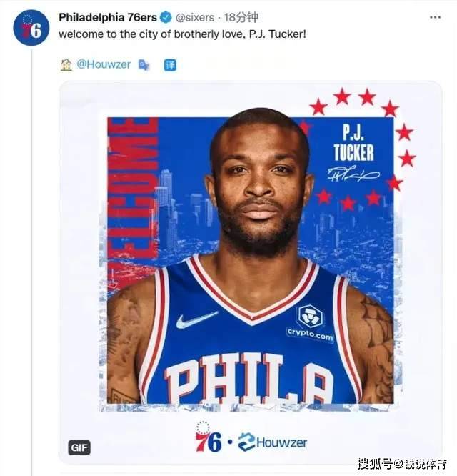Open the three-dot more options menu
This screenshot has height=476, width=457.
435,17
